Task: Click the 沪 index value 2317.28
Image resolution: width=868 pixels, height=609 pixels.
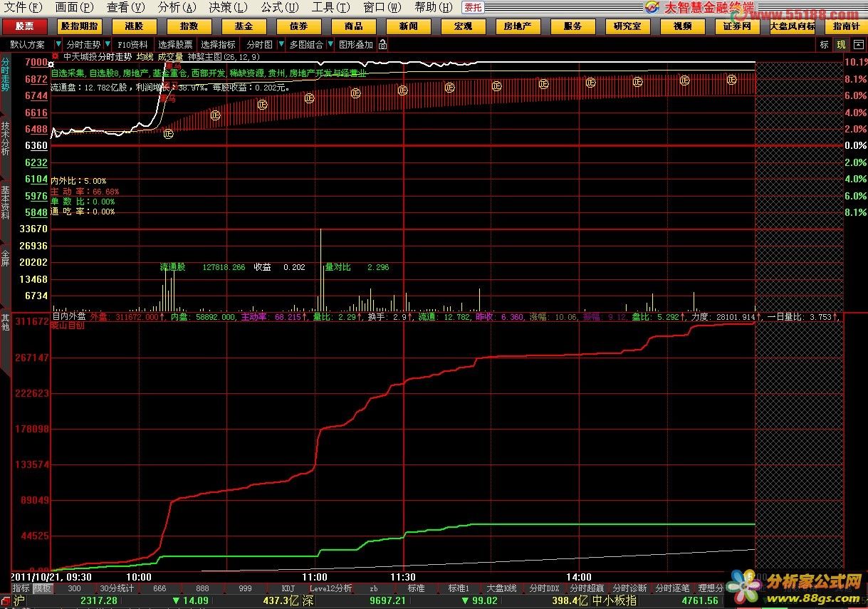Action: tap(99, 601)
